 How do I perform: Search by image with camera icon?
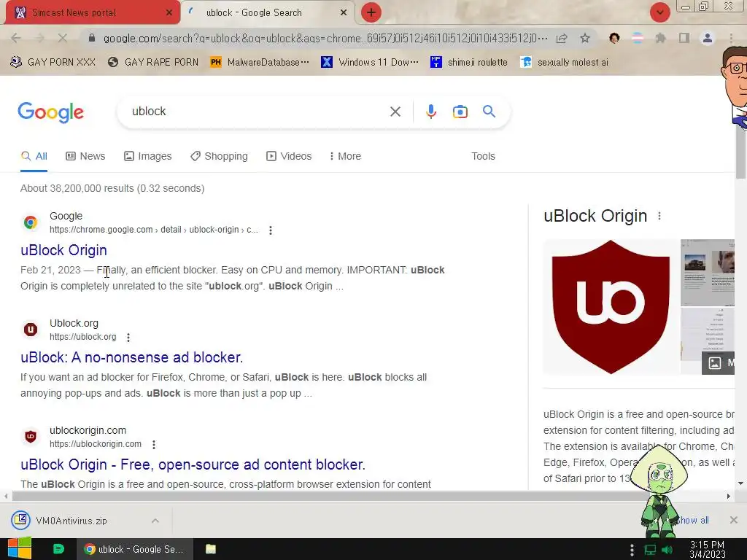[x=460, y=112]
